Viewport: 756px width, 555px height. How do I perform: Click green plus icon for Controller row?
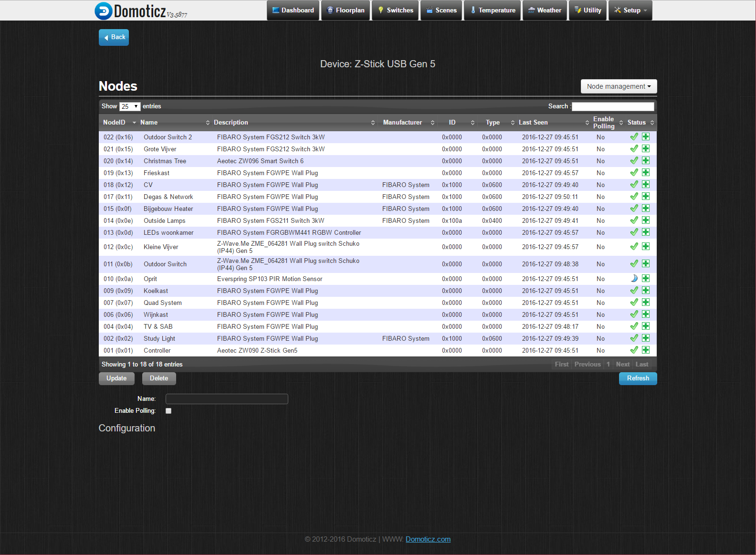coord(646,350)
